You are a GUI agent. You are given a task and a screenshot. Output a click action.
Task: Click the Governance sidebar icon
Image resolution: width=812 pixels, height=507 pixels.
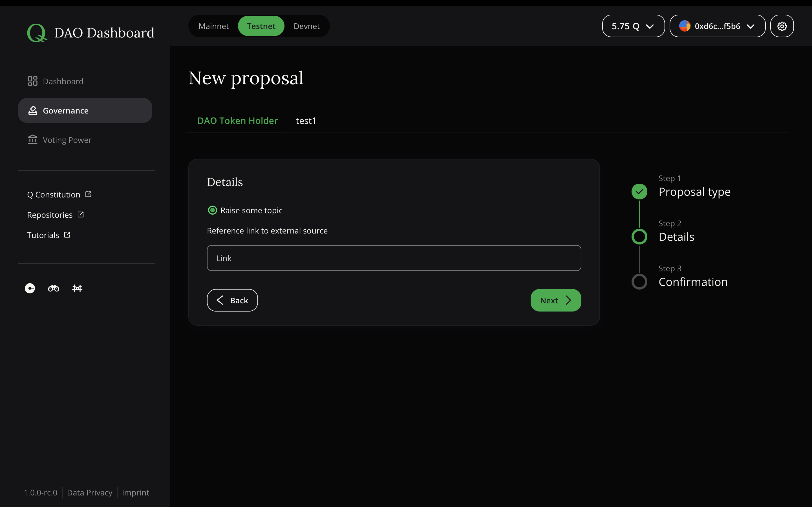click(x=32, y=110)
